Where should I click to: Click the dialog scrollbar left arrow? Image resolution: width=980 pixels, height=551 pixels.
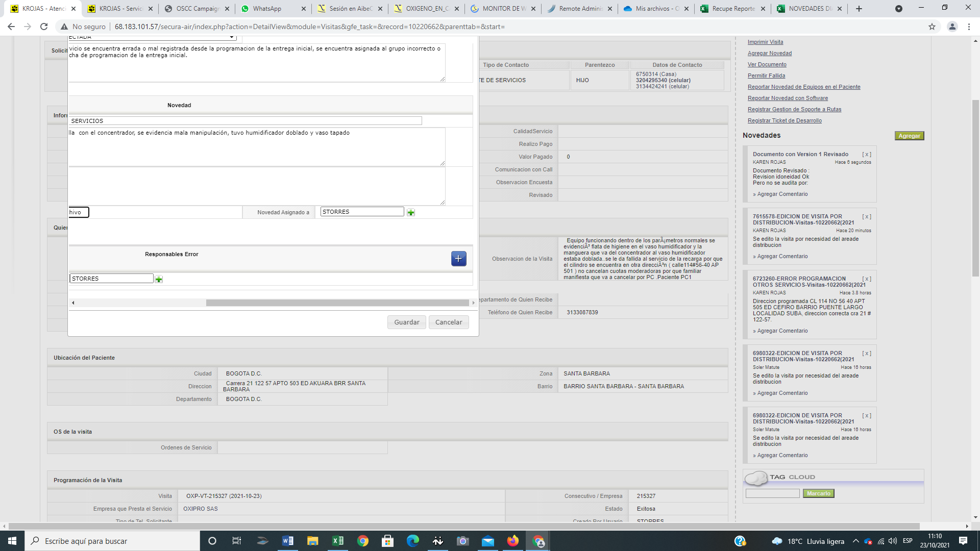[x=73, y=303]
